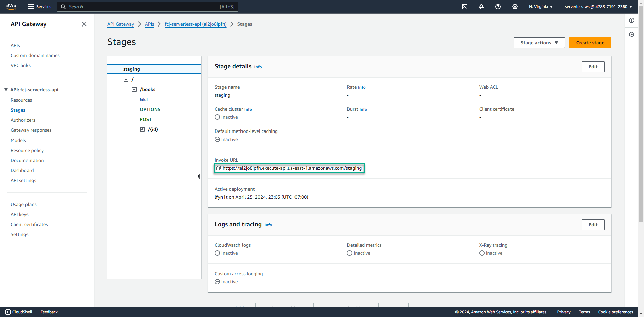Click the Invoke URL text
The height and width of the screenshot is (317, 644).
[292, 168]
